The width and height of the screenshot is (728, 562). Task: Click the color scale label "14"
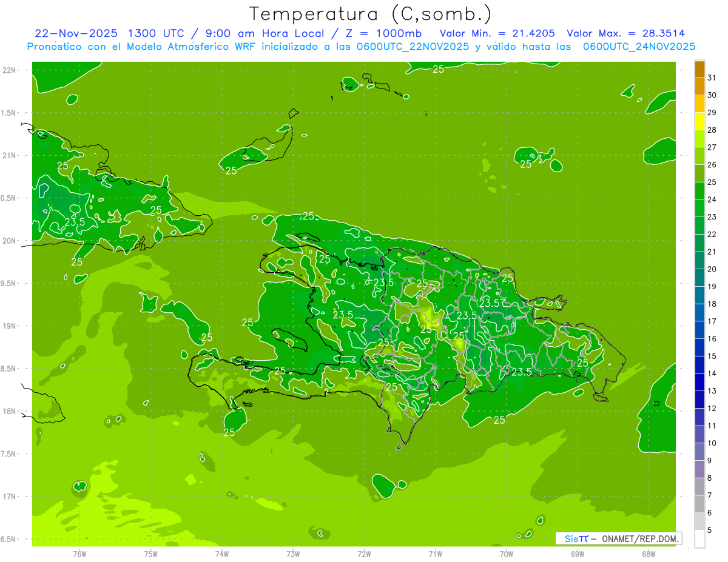(712, 373)
